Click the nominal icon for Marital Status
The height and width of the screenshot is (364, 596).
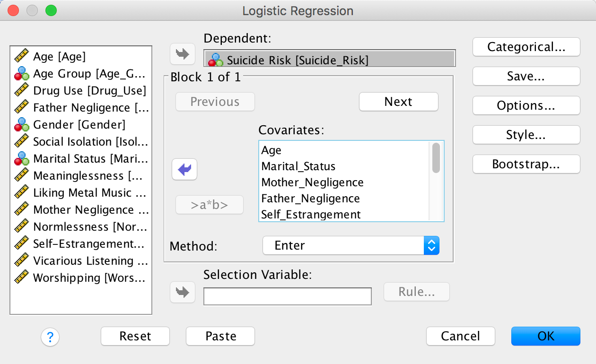coord(22,159)
